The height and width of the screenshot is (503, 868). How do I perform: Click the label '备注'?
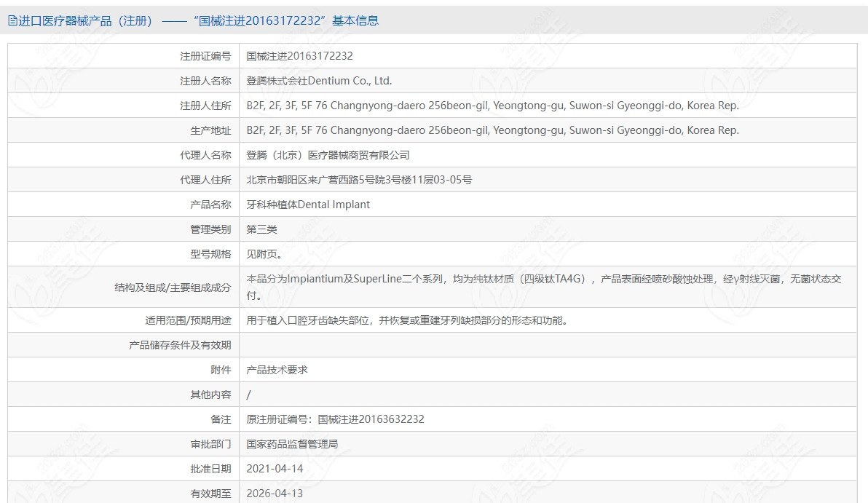point(221,419)
